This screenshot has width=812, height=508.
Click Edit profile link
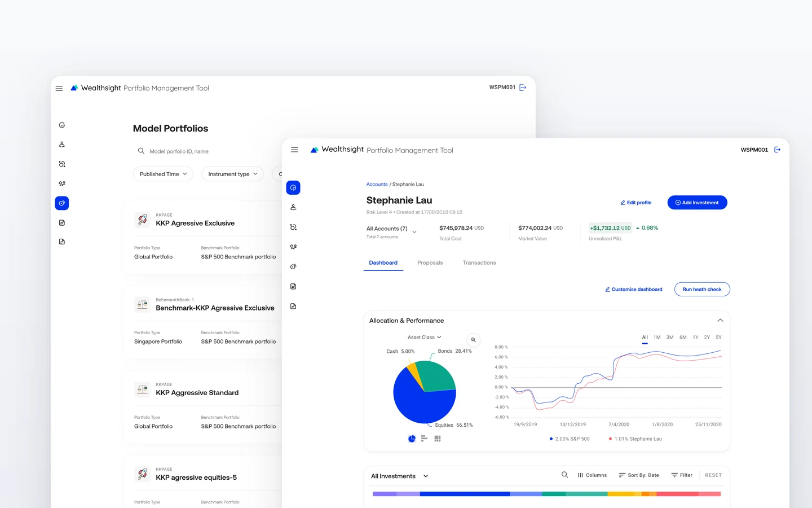[636, 203]
